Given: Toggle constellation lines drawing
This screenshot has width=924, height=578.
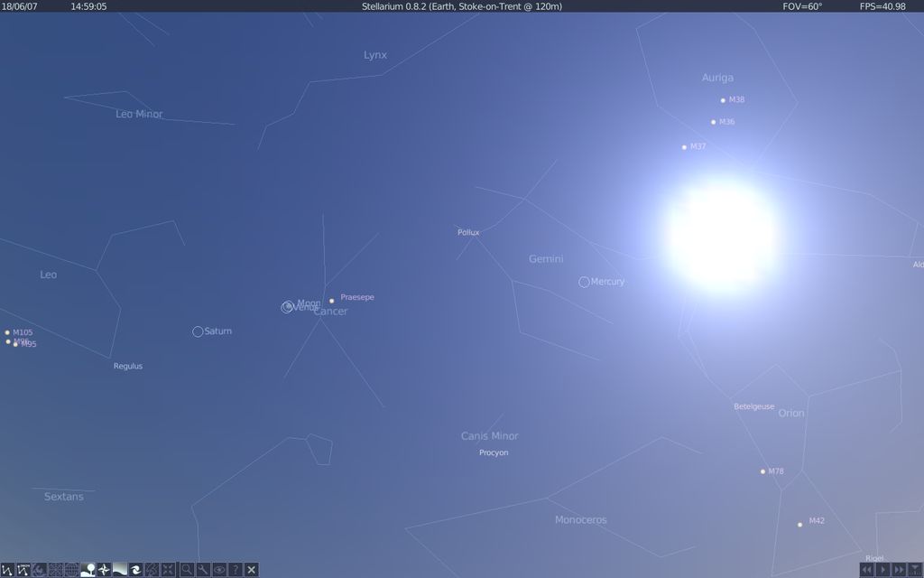Looking at the screenshot, I should point(7,570).
